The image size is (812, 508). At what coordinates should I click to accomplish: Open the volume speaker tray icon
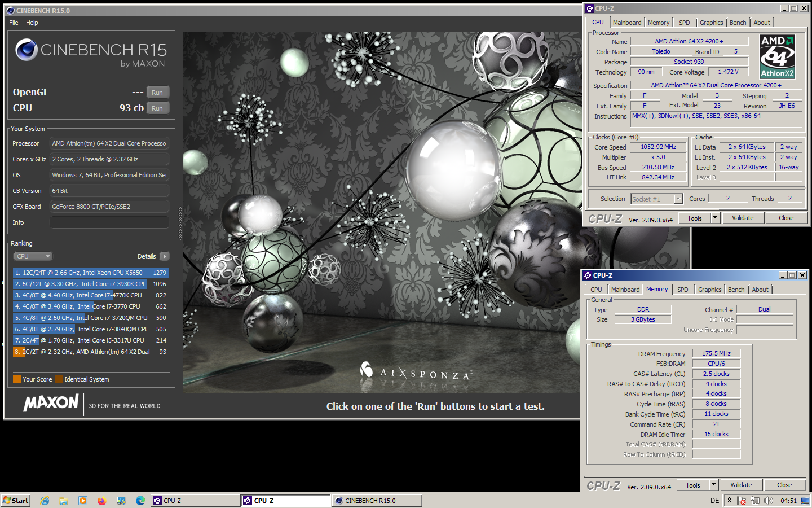tap(768, 501)
